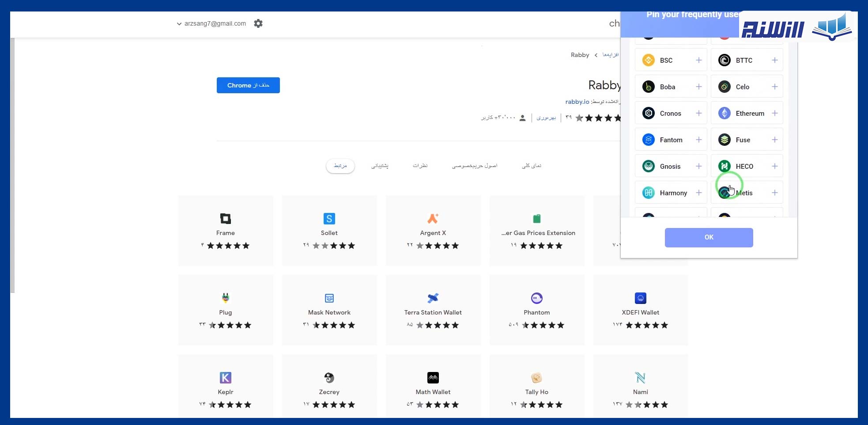
Task: Click the Fuse chain icon
Action: 724,140
